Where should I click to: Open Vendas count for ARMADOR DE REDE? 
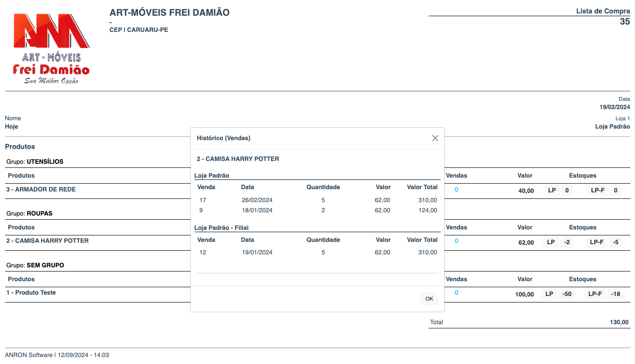(456, 190)
